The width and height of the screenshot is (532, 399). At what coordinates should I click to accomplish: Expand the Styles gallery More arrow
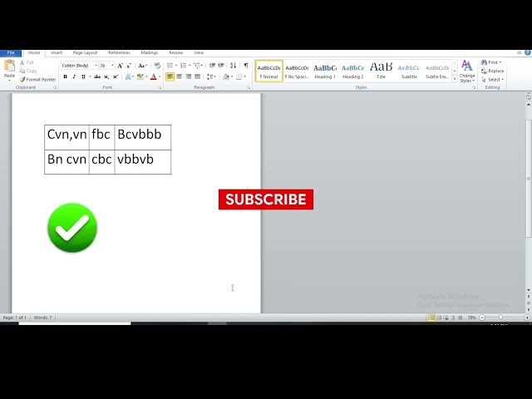455,80
